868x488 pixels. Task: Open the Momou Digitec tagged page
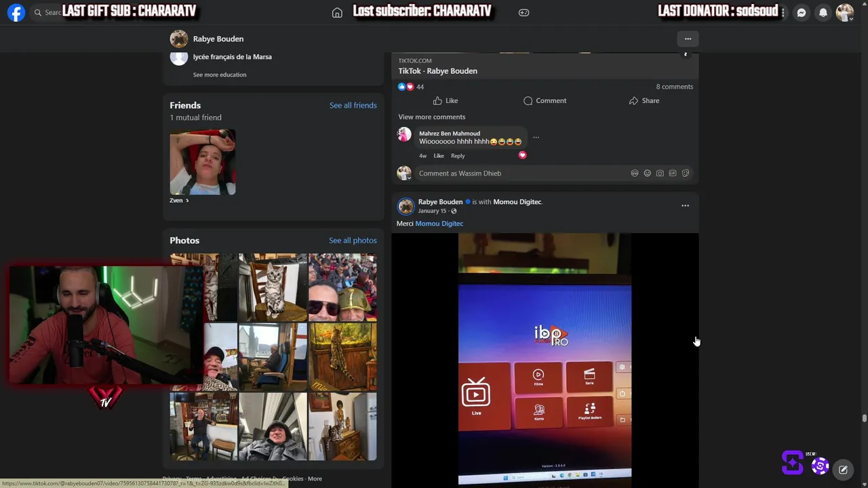tap(517, 202)
